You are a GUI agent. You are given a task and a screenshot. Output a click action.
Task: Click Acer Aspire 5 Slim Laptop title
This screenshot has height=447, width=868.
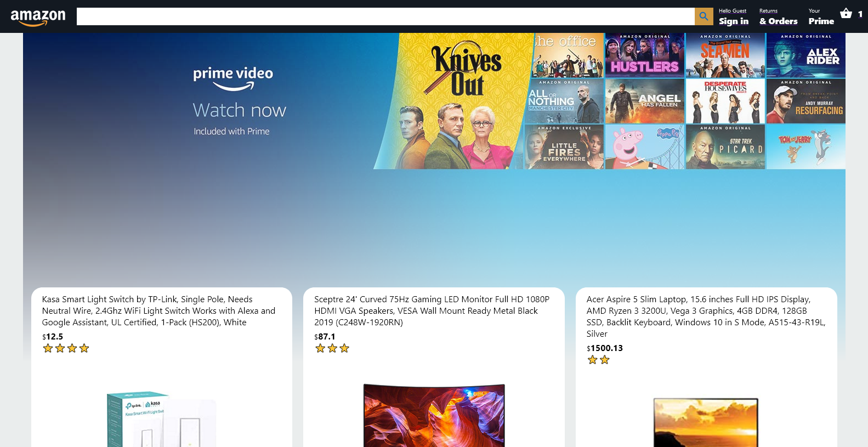pos(706,316)
